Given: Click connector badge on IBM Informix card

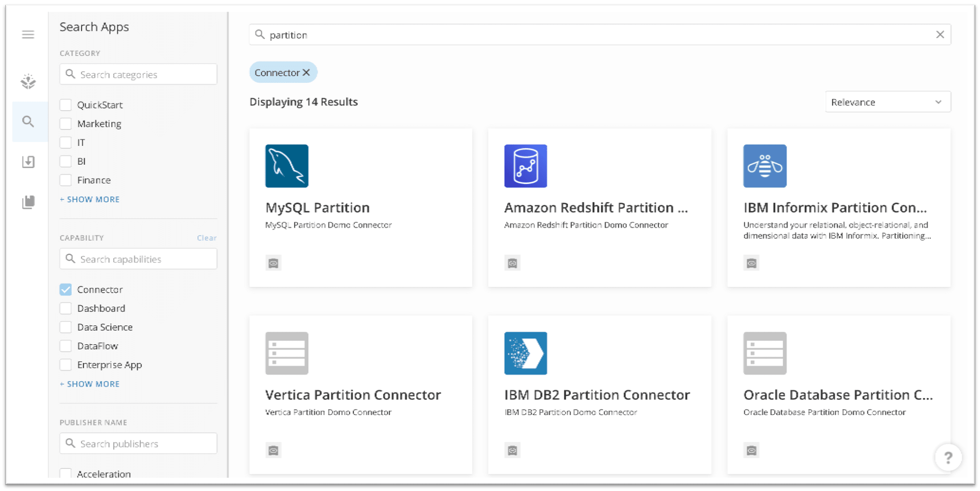Looking at the screenshot, I should (751, 263).
